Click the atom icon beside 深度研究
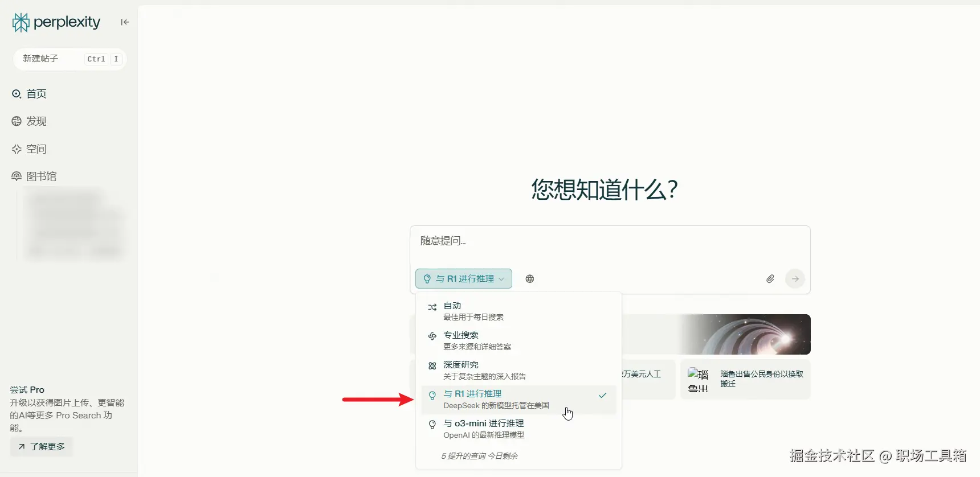980x477 pixels. click(x=432, y=366)
